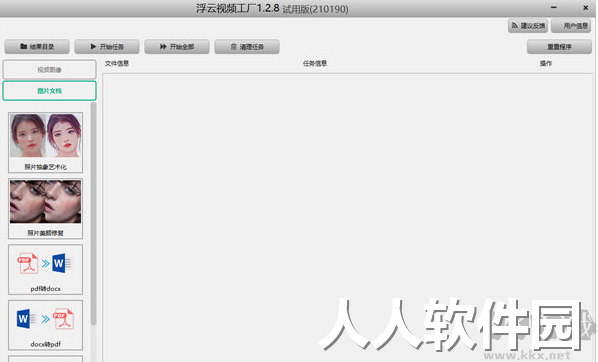Select the 图片文档 tab
598x362 pixels.
(50, 91)
